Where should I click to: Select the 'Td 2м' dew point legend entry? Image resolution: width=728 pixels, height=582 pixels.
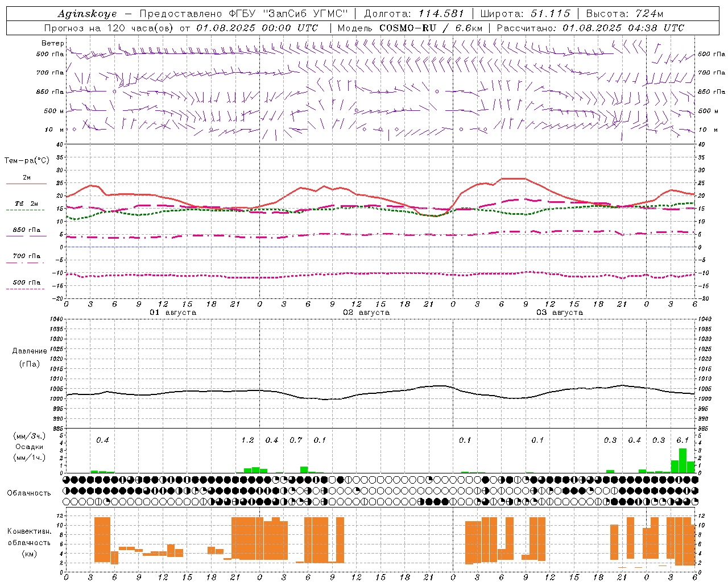[26, 203]
